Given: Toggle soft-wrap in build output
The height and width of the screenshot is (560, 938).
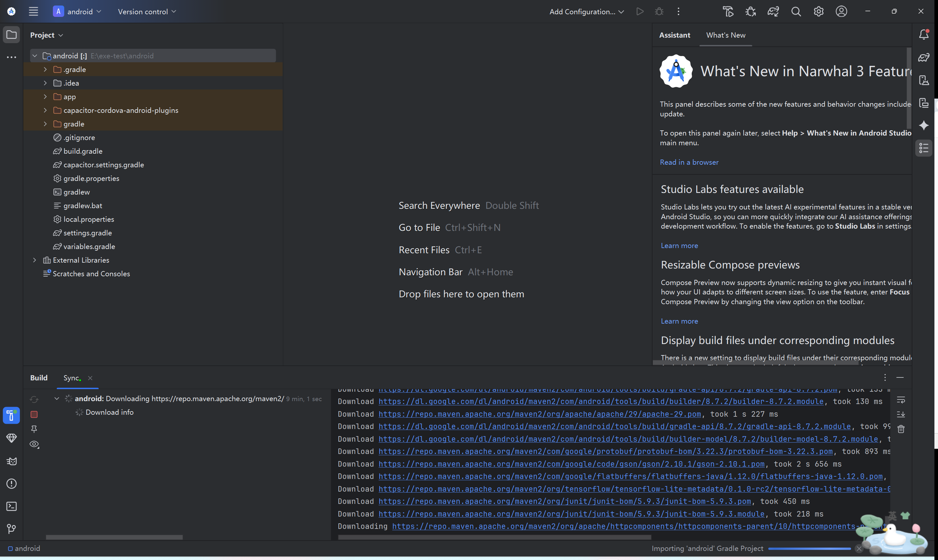Looking at the screenshot, I should tap(901, 400).
